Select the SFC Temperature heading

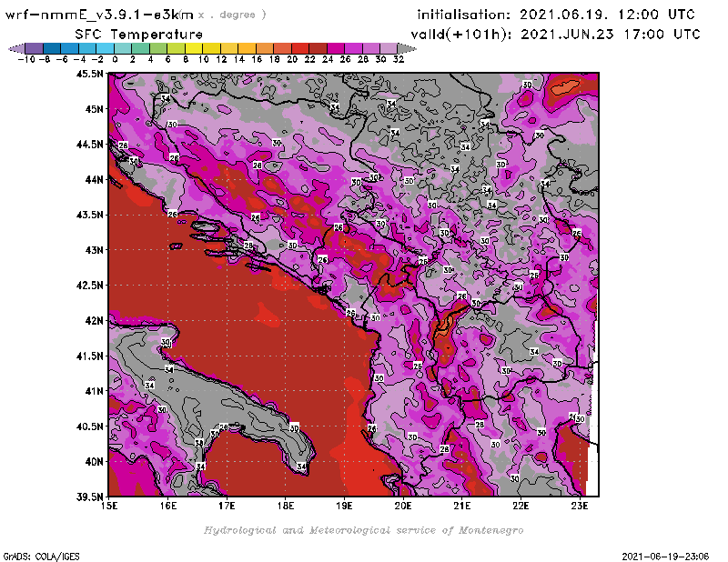(139, 35)
